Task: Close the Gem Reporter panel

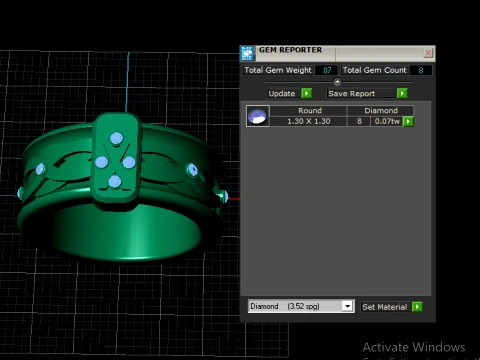Action: (428, 53)
